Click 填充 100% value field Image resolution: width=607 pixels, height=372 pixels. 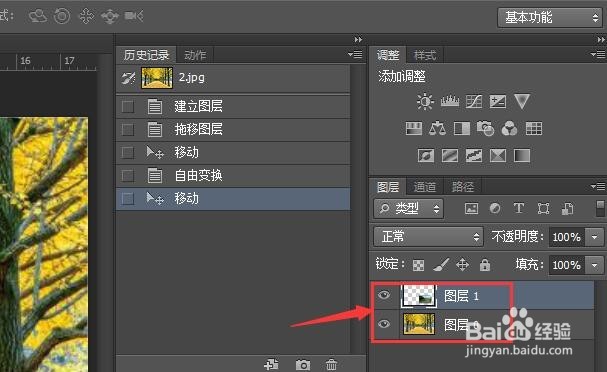(567, 265)
